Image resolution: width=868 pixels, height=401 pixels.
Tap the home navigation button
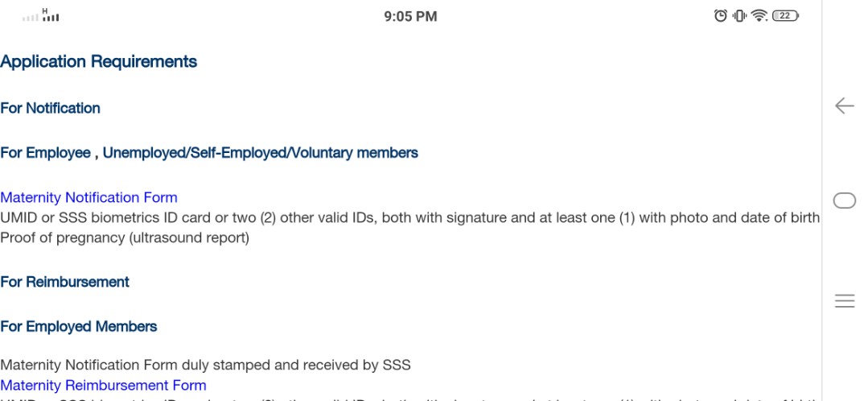click(x=844, y=200)
